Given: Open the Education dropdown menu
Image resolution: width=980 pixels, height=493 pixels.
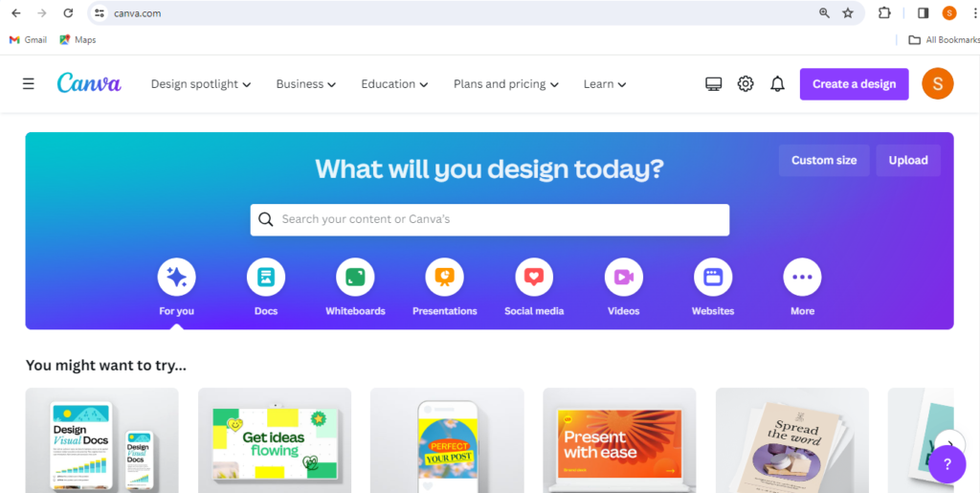Looking at the screenshot, I should [x=394, y=83].
